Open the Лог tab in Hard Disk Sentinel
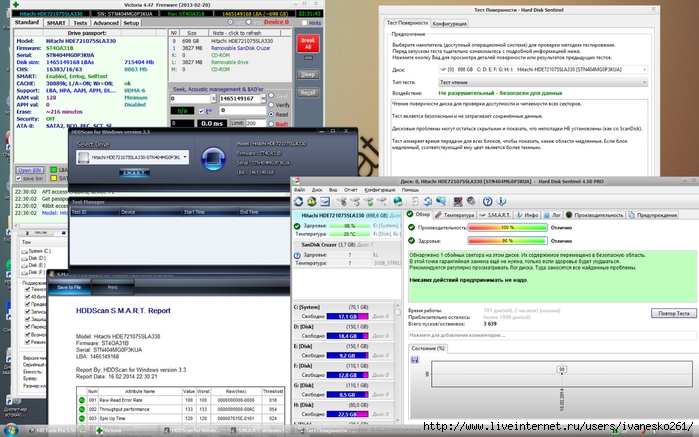 coord(553,215)
